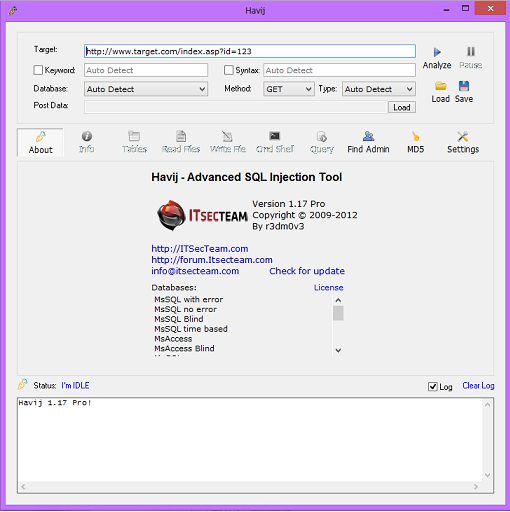510x512 pixels.
Task: Enable the Syntax checkbox
Action: click(229, 70)
